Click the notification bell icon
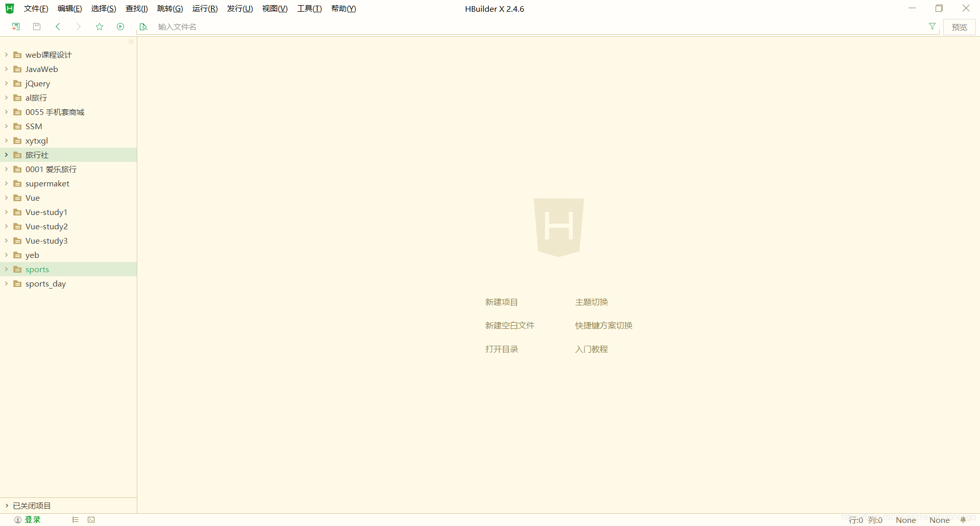Viewport: 980px width, 526px height. 963,520
